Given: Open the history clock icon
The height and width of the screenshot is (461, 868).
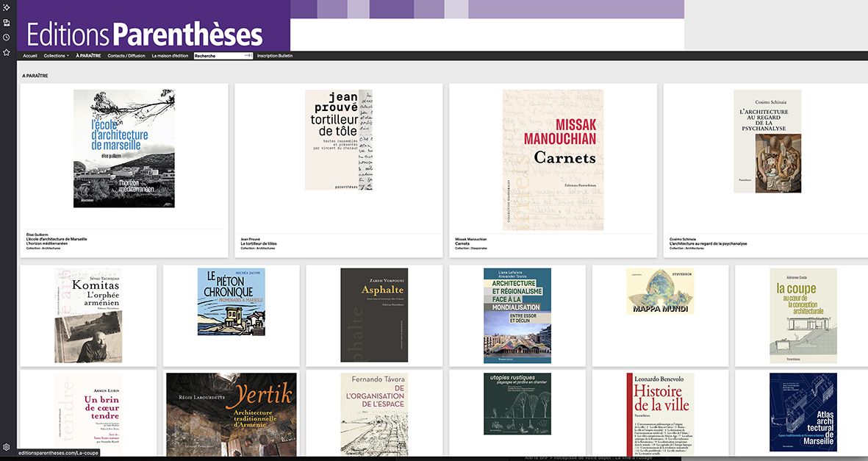Looking at the screenshot, I should pyautogui.click(x=7, y=37).
